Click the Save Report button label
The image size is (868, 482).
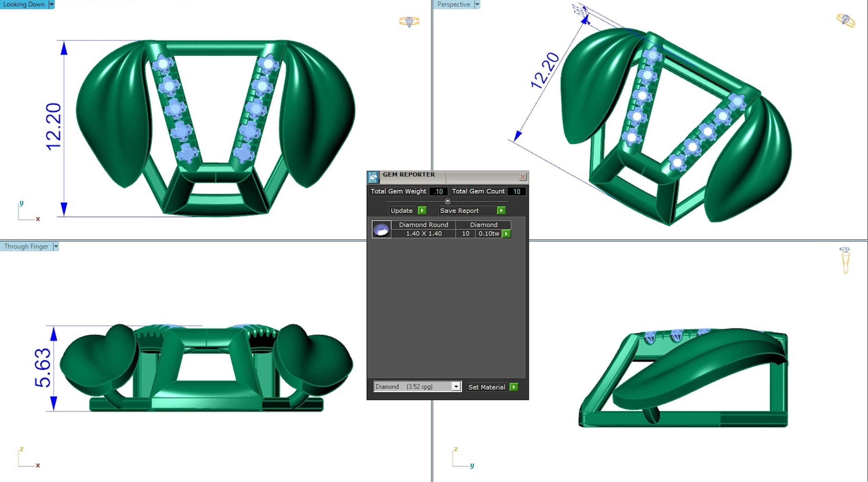coord(459,210)
